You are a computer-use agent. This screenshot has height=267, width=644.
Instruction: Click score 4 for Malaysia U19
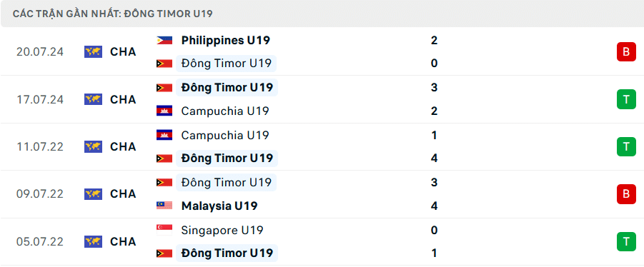(435, 206)
